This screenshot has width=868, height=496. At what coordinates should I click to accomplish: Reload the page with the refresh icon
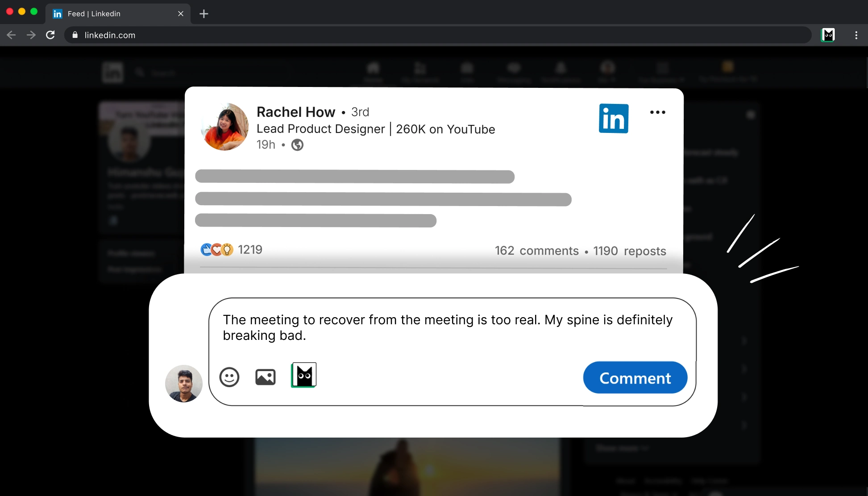50,35
